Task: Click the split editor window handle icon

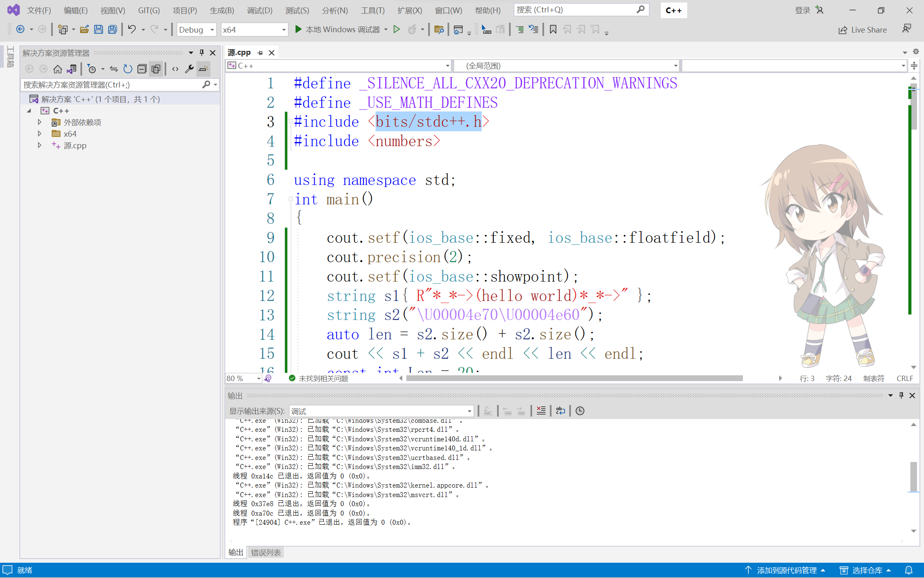Action: (914, 66)
